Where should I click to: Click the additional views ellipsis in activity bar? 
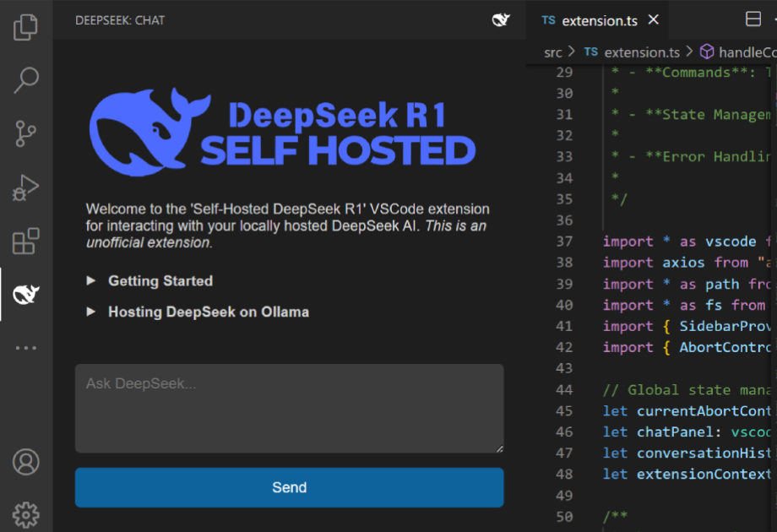26,347
